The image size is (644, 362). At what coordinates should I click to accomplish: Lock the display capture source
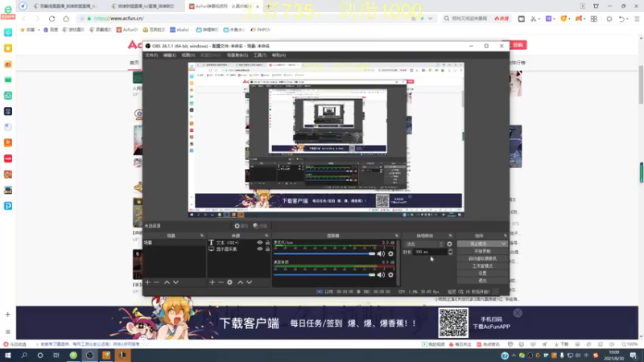tap(267, 249)
